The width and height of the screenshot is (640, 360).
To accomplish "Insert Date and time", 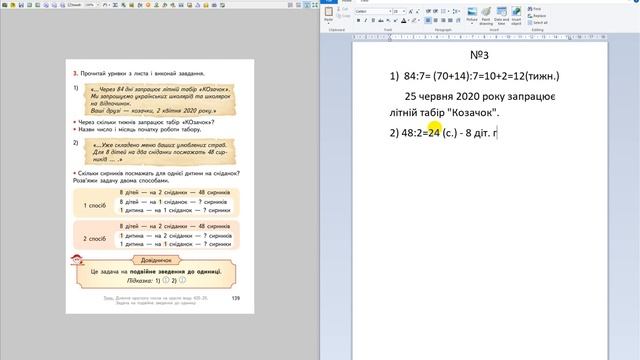I will (x=502, y=11).
